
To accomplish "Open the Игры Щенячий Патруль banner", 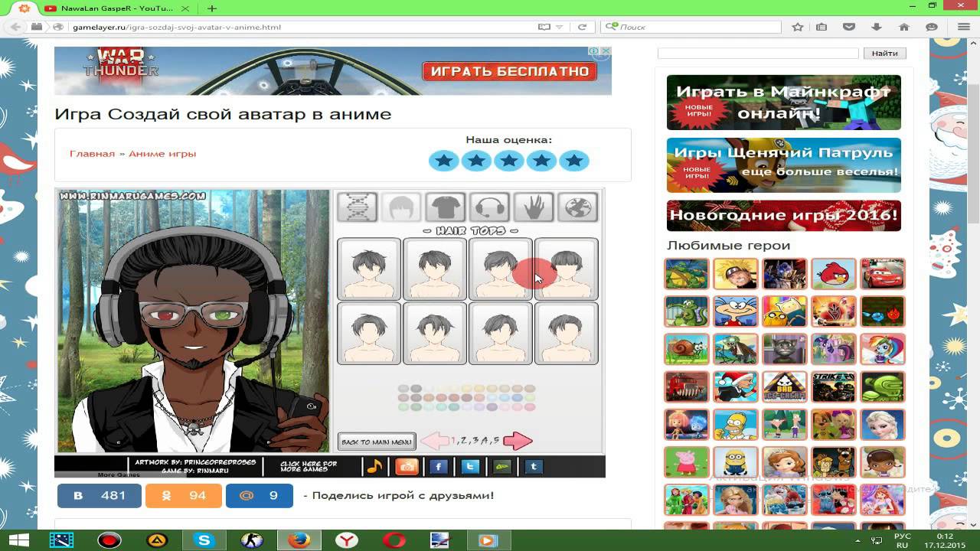I will coord(784,165).
